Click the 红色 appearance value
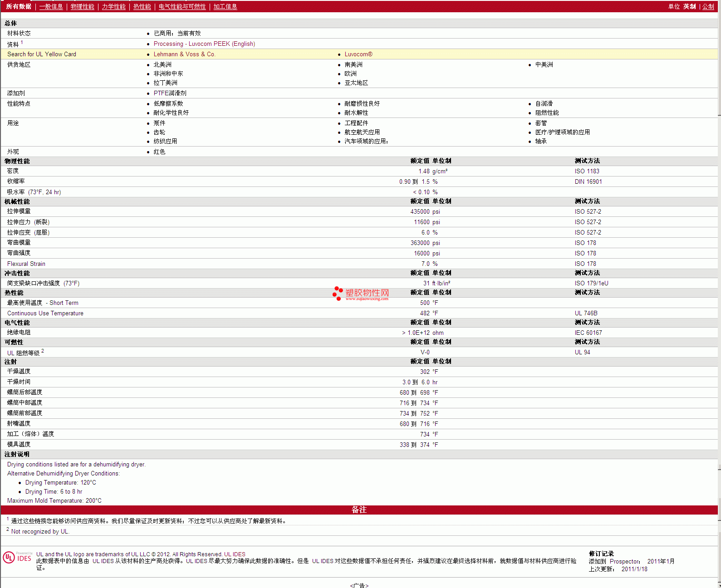The width and height of the screenshot is (721, 588). coord(159,152)
